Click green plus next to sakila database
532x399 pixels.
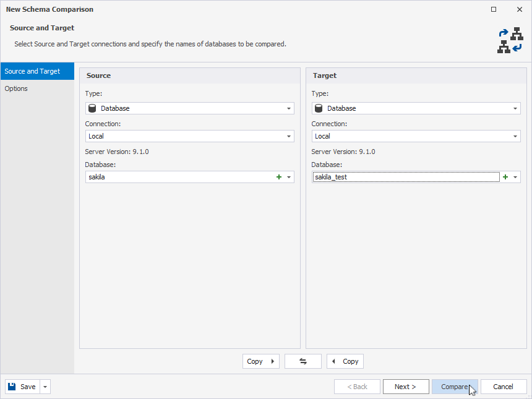(x=279, y=177)
